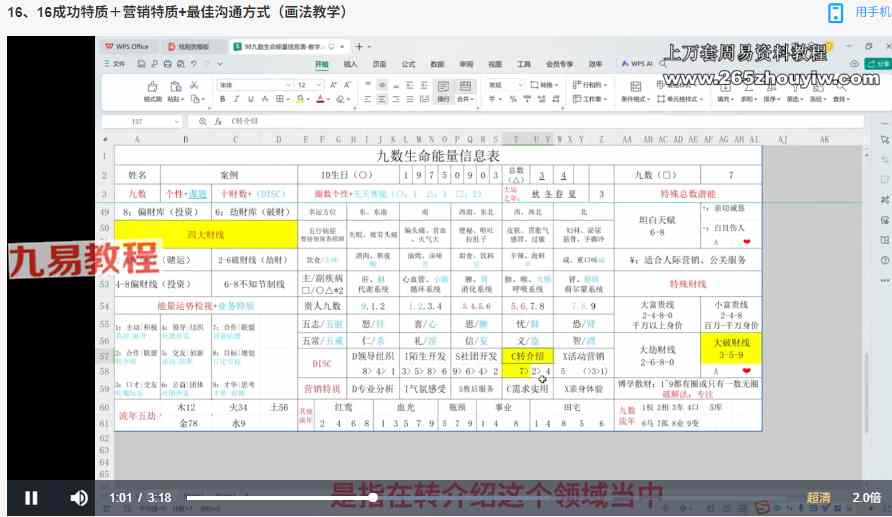This screenshot has height=517, width=892.
Task: Toggle underline formatting in ribbon
Action: [x=249, y=99]
